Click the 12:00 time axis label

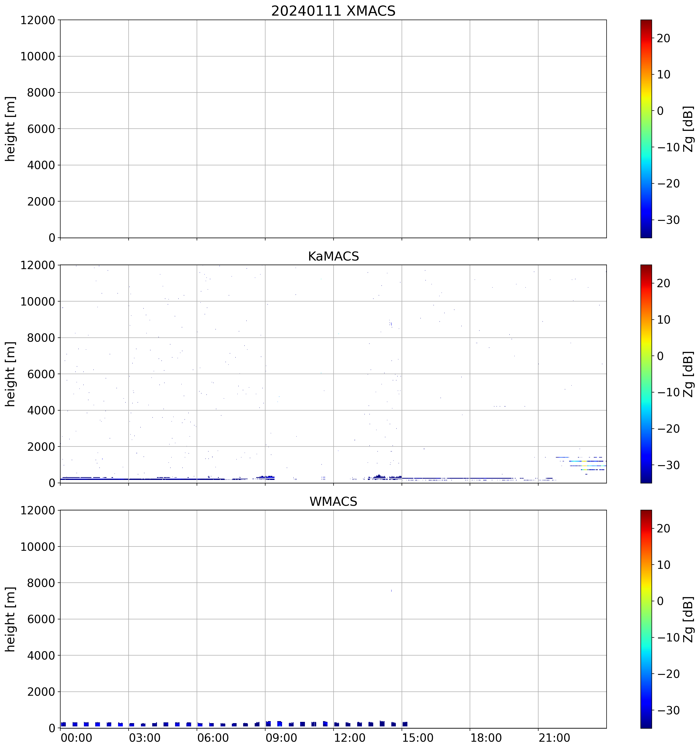coord(349,738)
